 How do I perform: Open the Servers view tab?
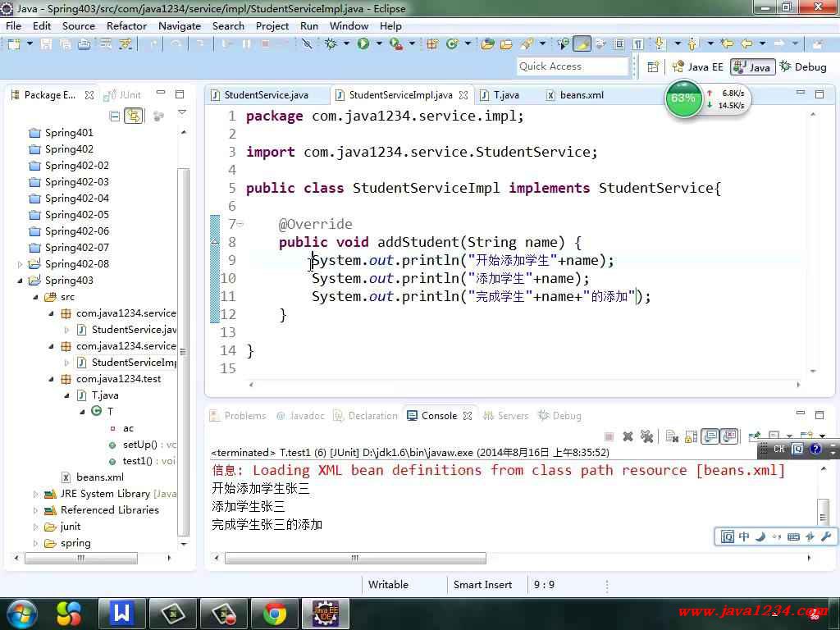pos(505,416)
